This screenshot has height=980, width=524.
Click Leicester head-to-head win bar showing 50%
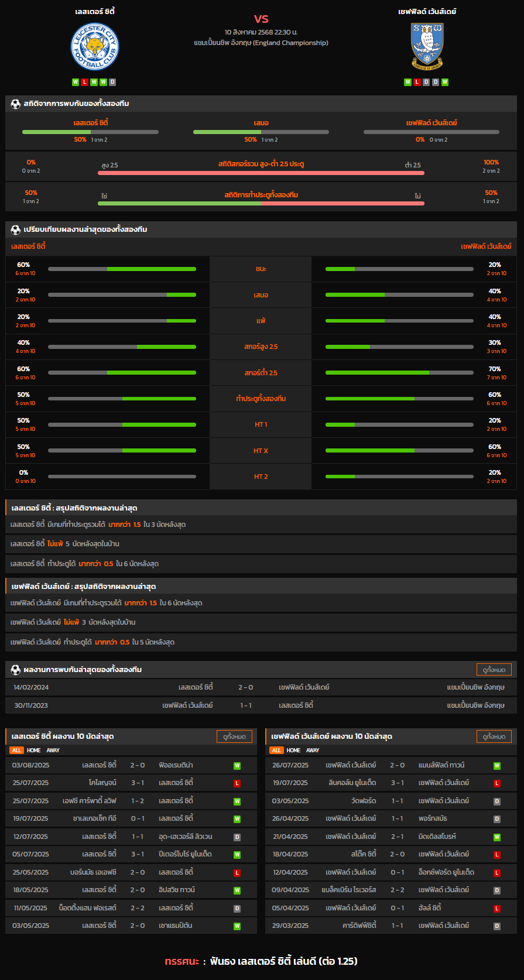pyautogui.click(x=90, y=132)
